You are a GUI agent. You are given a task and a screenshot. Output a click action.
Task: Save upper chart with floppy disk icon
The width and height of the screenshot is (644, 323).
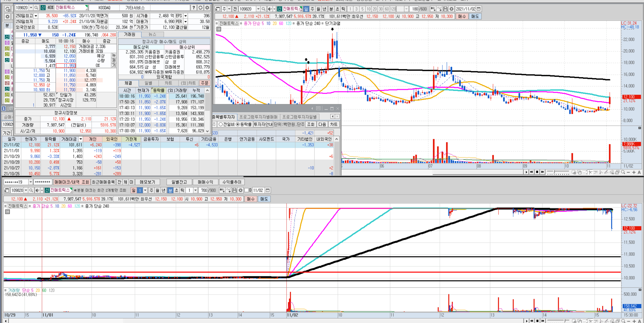point(445,9)
